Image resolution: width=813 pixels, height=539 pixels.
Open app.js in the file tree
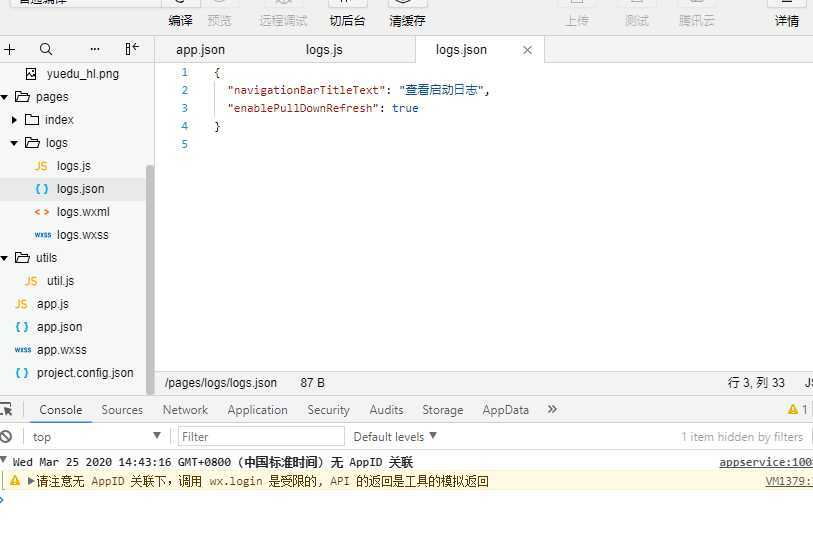pos(52,304)
